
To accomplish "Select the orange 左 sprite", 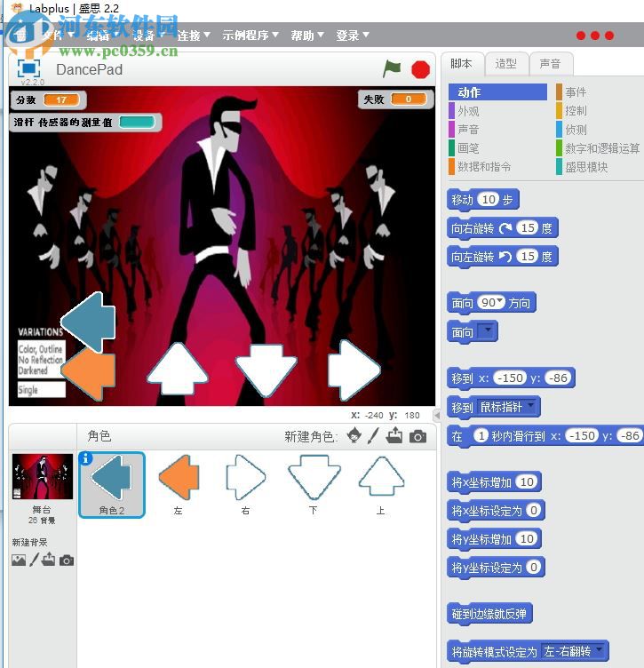I will point(179,485).
